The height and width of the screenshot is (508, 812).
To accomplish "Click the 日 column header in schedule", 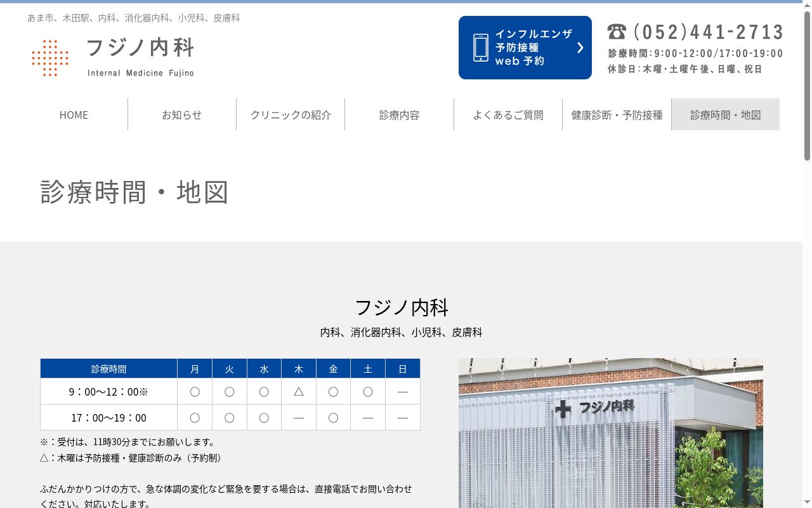I will pos(403,369).
